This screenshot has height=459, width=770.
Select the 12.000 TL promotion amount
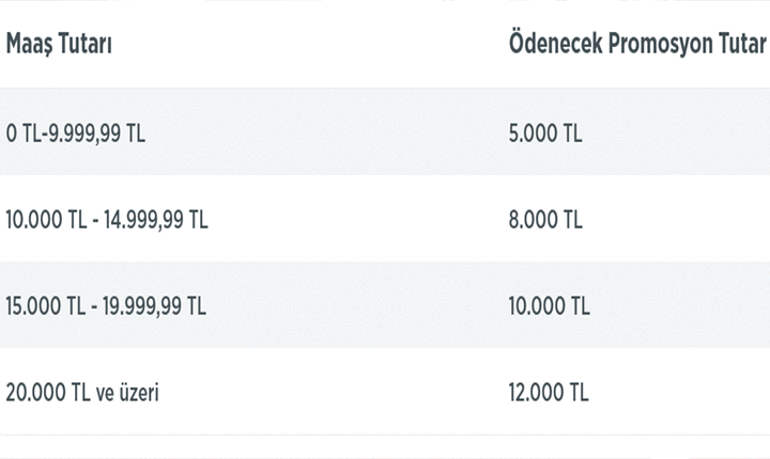tap(549, 393)
